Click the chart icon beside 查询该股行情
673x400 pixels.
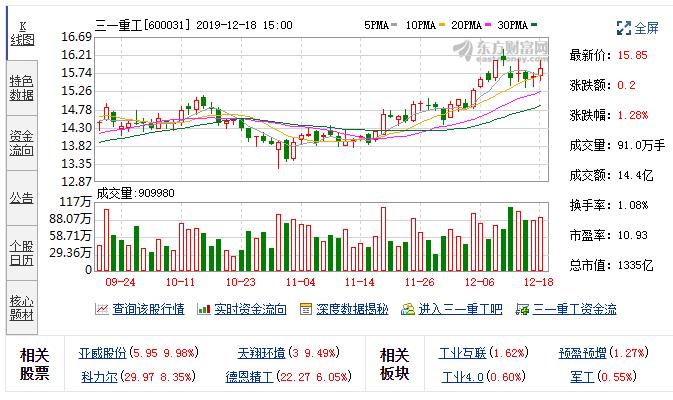tap(102, 309)
